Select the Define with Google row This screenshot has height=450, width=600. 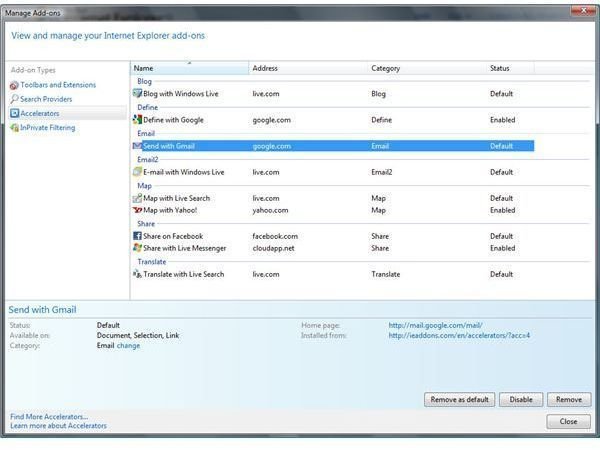coord(333,120)
